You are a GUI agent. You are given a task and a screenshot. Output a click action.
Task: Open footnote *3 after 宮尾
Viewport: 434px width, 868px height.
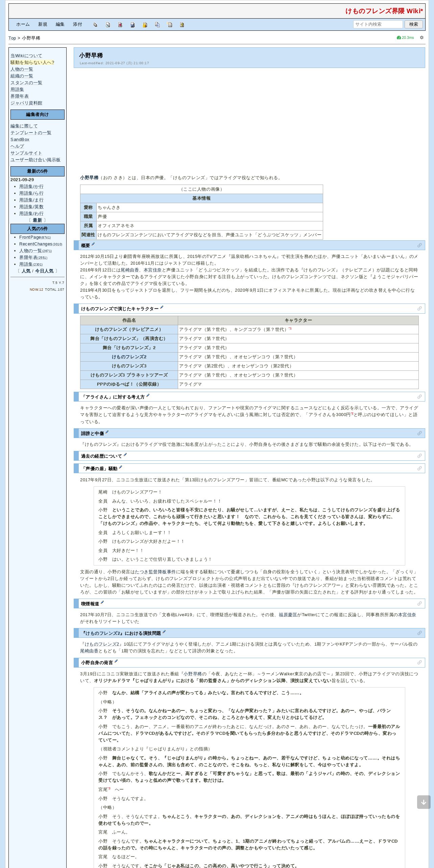[109, 789]
